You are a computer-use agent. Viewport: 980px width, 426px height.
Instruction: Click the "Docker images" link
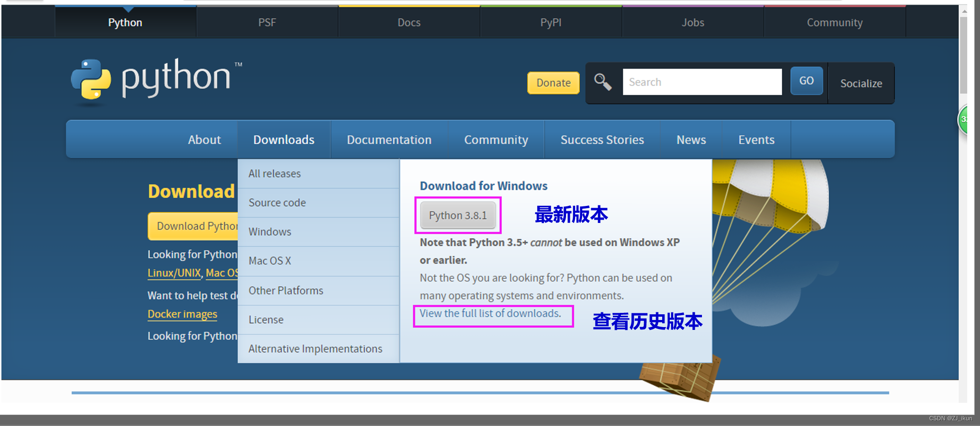pos(182,314)
